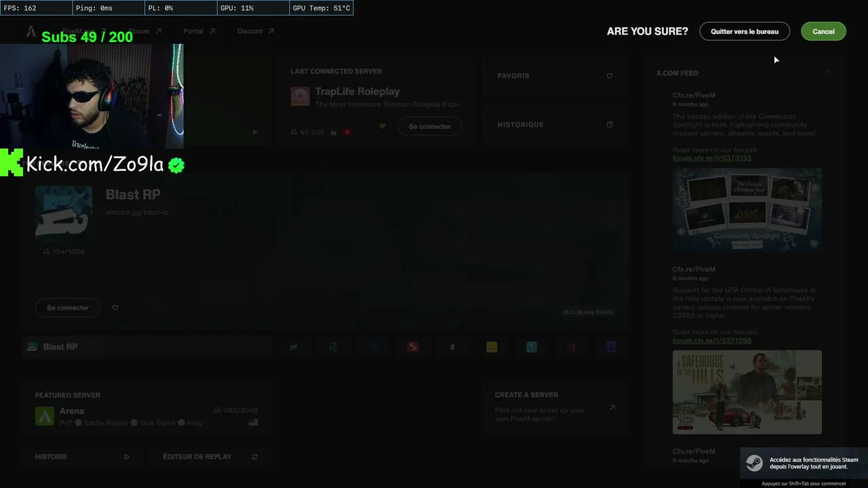
Task: Open the Create a Server card
Action: click(x=555, y=408)
